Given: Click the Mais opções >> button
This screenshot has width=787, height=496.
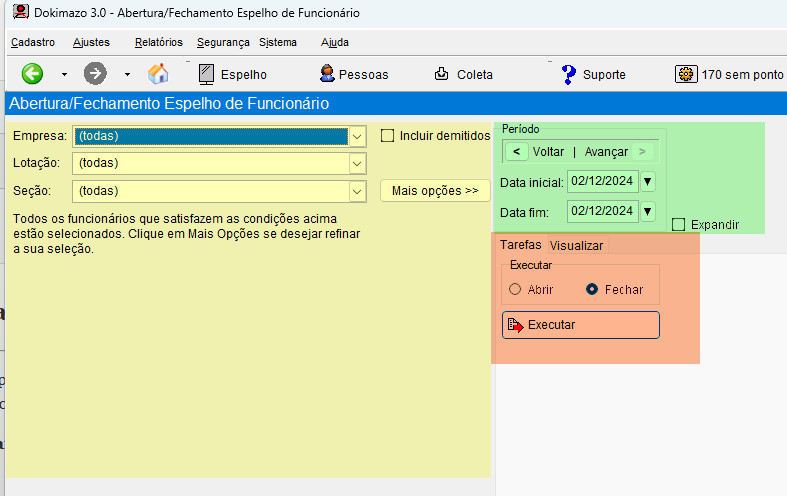Looking at the screenshot, I should point(434,191).
